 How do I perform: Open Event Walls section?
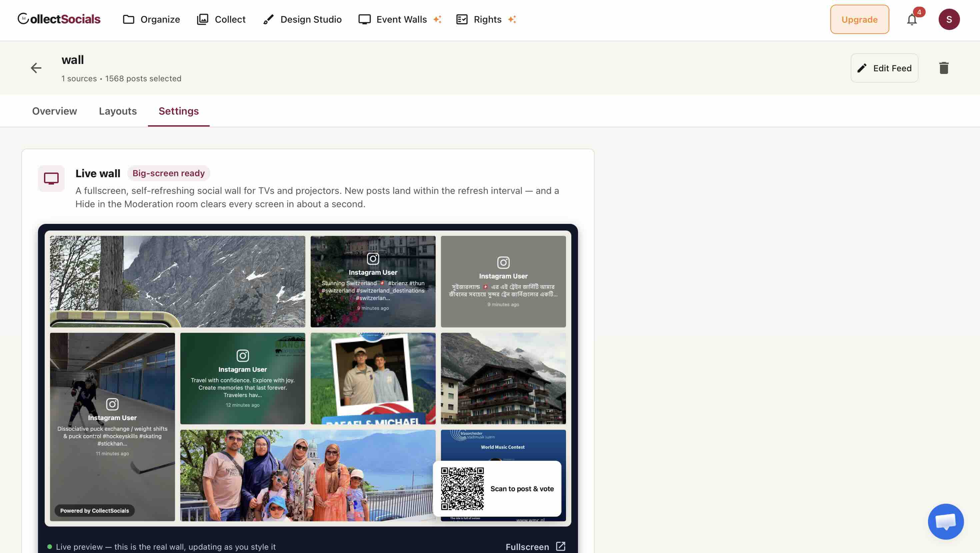[400, 19]
